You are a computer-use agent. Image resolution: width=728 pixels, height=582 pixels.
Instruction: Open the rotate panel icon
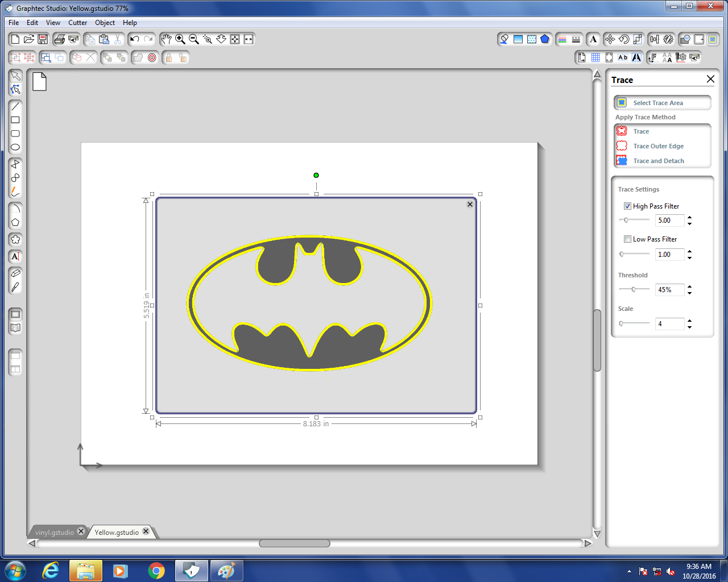(x=624, y=39)
